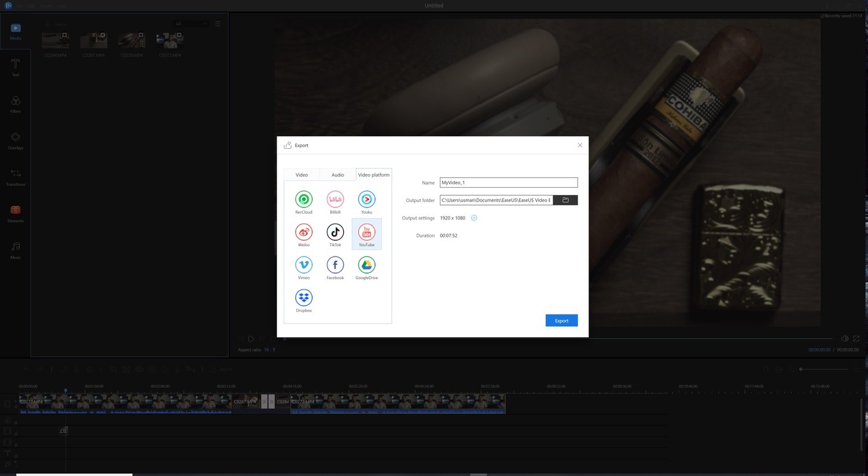Open the All media filter dropdown
Screen dimensions: 868x476
point(191,24)
